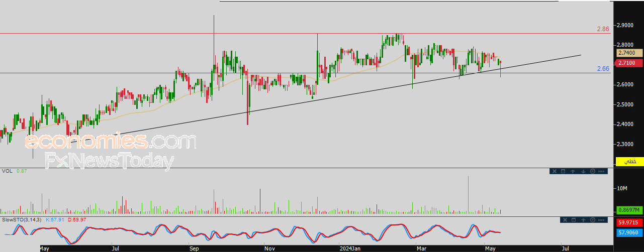Click the Sep date axis label

pos(194,248)
